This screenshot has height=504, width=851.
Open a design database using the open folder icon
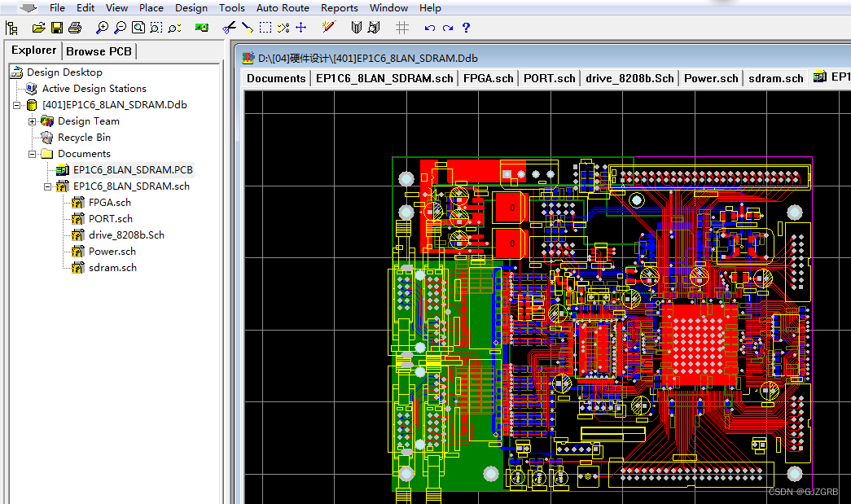click(38, 27)
